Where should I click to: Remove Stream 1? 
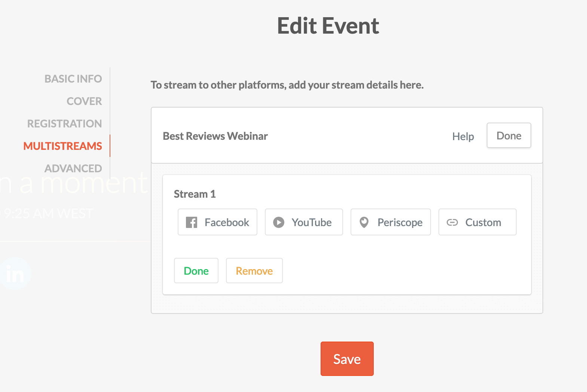point(254,271)
